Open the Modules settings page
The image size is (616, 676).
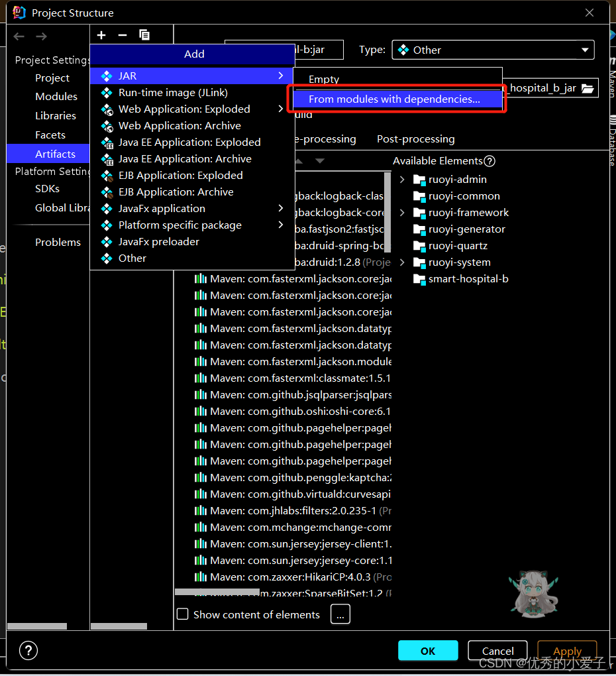point(56,97)
